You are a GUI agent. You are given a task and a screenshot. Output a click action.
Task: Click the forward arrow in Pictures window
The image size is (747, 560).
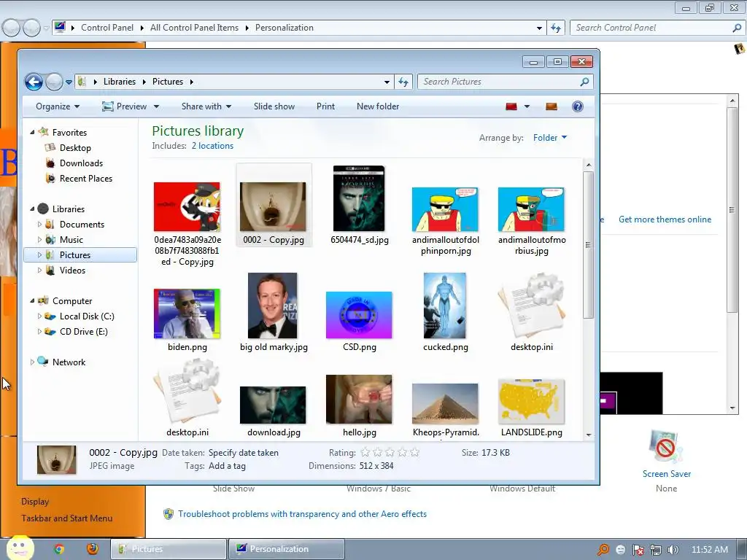point(54,82)
